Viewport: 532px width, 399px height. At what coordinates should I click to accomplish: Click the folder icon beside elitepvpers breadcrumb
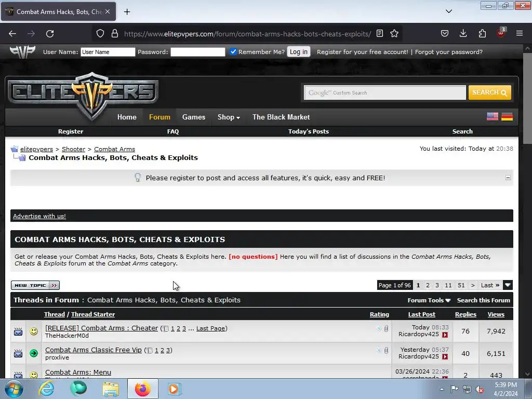tap(14, 149)
